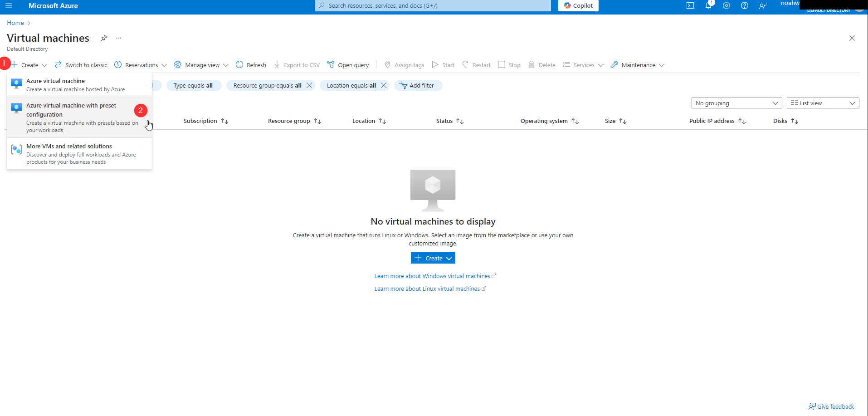Expand the Services menu
This screenshot has width=868, height=416.
point(583,65)
